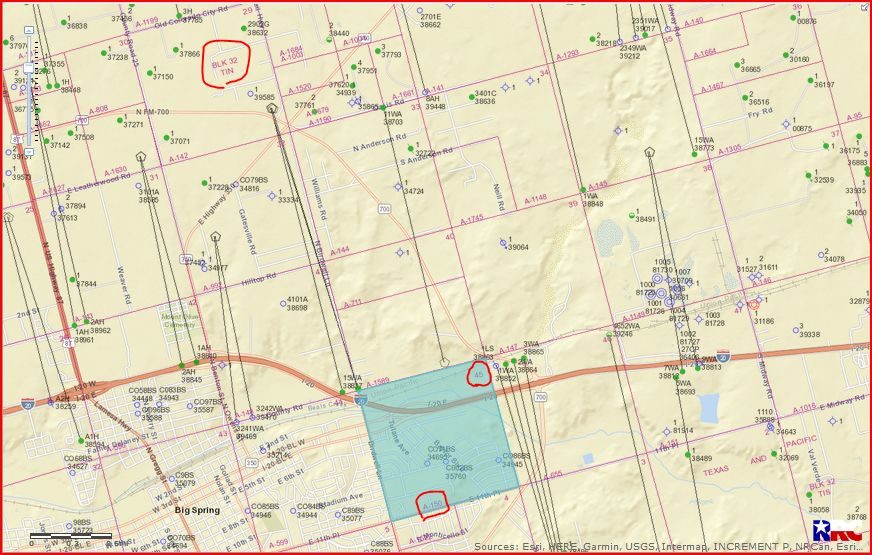Screen dimensions: 872x555
Task: Select green well symbol 37793
Action: click(378, 51)
